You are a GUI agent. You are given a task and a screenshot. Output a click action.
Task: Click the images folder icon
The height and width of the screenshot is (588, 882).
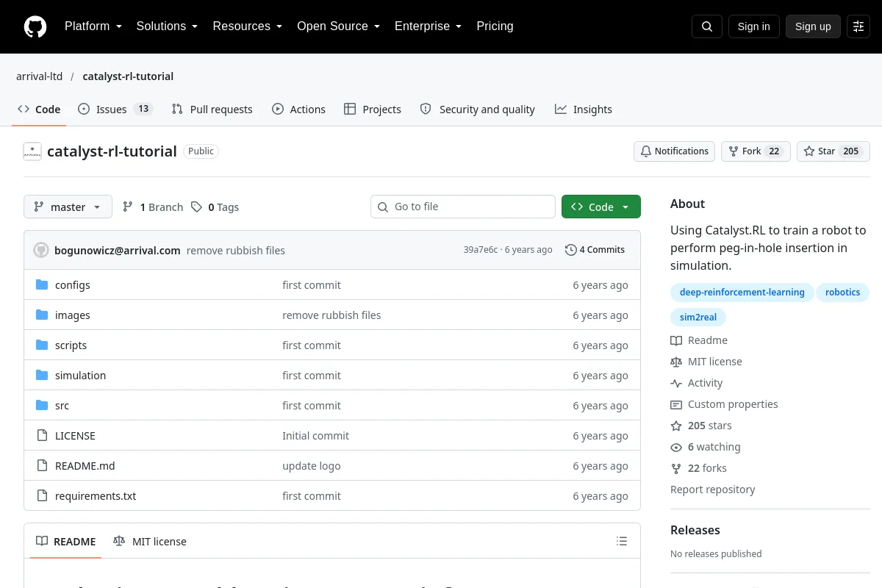42,315
